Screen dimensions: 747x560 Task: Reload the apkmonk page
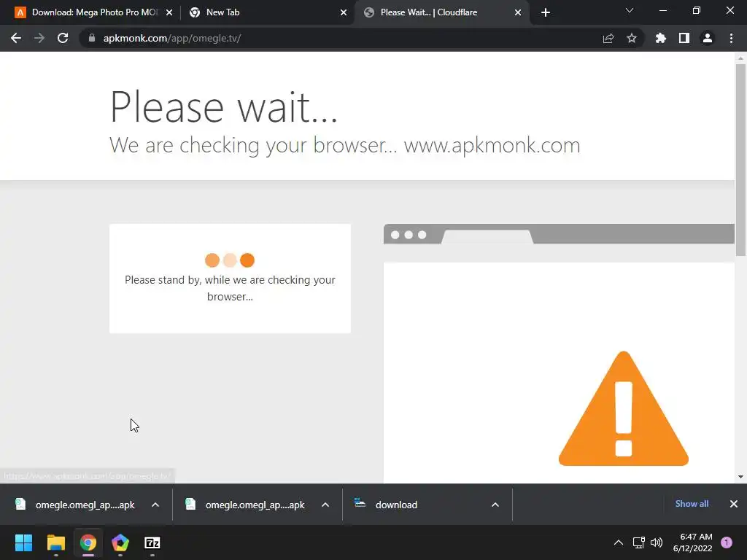click(63, 38)
